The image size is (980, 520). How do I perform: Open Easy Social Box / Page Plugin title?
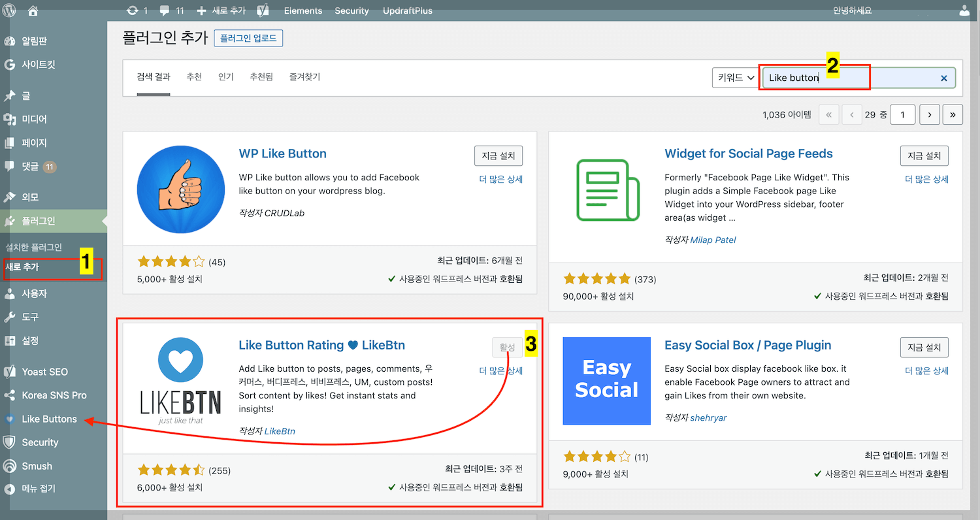pos(748,345)
